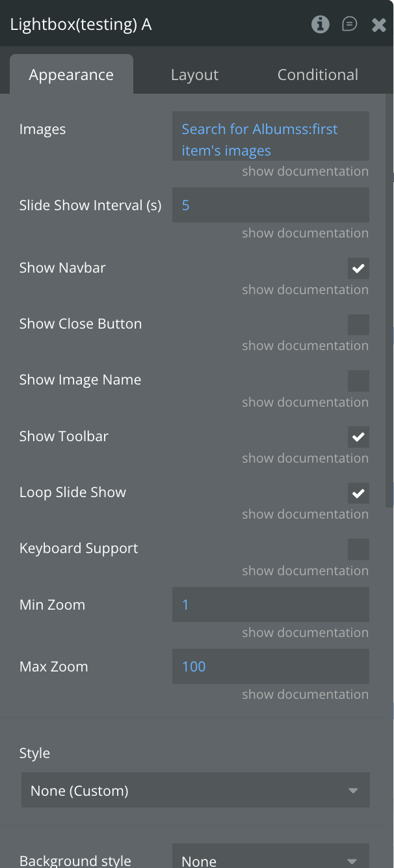Expand the Background style dropdown

(270, 860)
